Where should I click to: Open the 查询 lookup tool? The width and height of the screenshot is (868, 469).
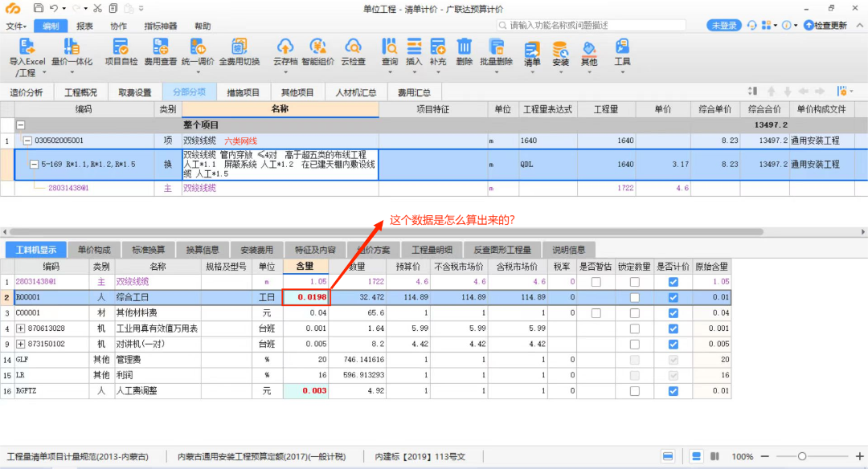point(390,52)
